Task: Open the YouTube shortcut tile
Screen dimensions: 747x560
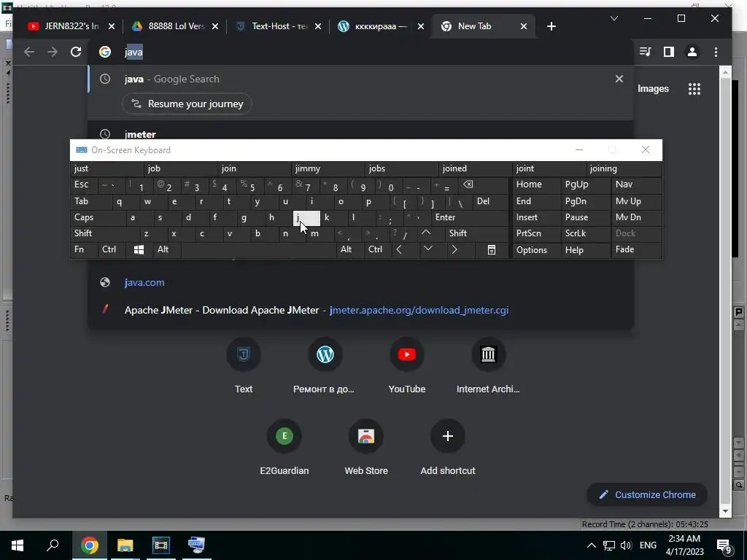Action: 407,366
